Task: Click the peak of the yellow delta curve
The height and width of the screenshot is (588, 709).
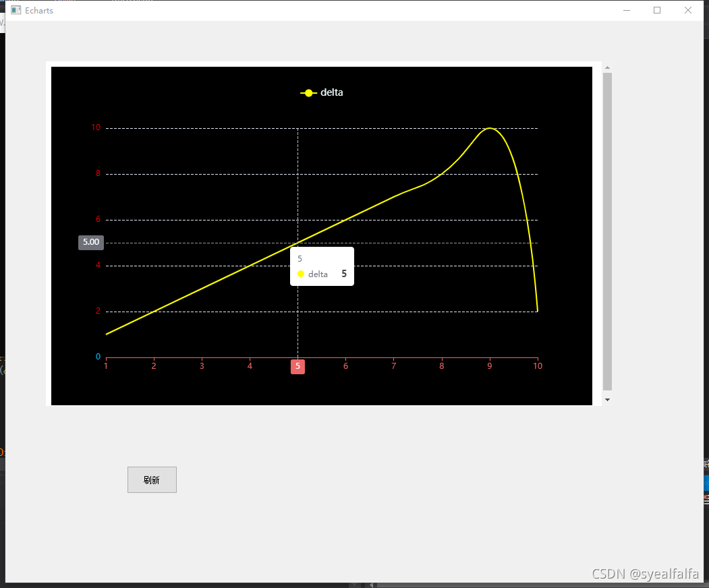Action: pos(489,128)
